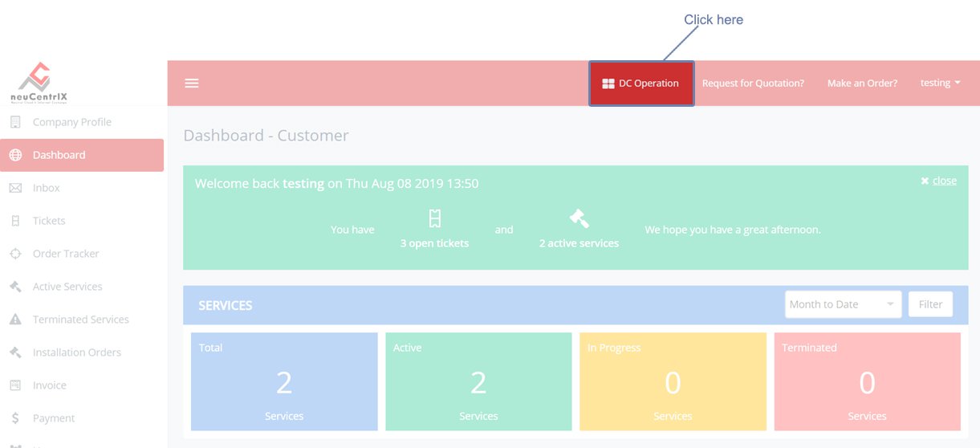Click the Company Profile building icon
This screenshot has height=448, width=980.
(x=15, y=122)
